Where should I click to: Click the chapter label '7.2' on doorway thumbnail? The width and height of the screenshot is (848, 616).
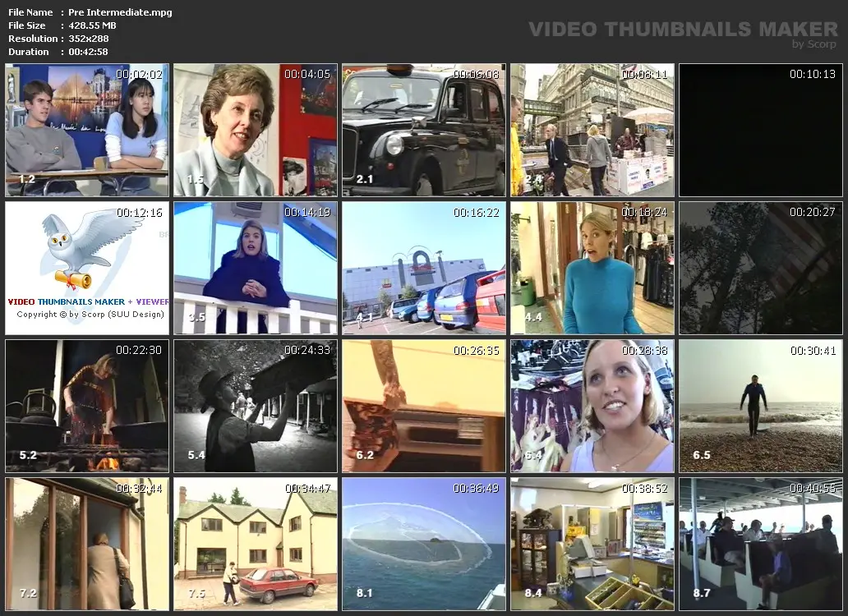(x=28, y=593)
